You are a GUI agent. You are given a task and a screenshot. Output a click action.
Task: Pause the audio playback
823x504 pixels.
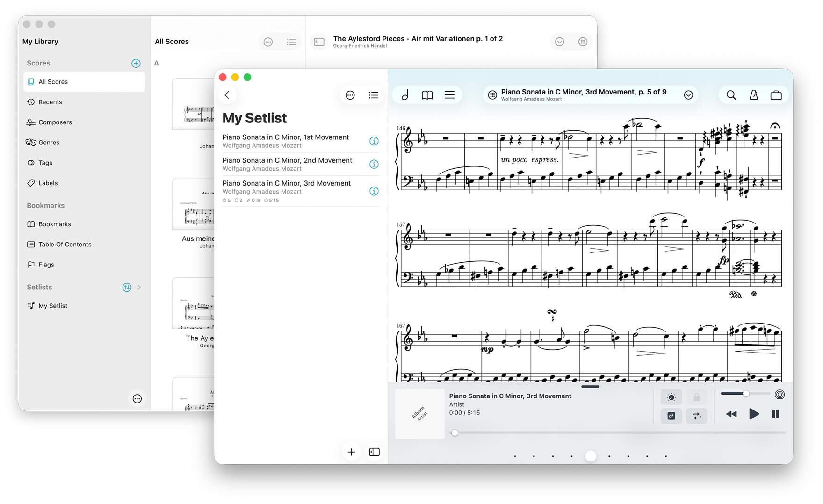pos(775,414)
